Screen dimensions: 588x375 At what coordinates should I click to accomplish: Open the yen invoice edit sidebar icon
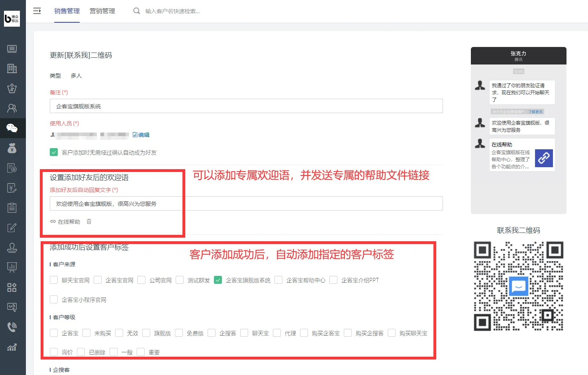(12, 188)
